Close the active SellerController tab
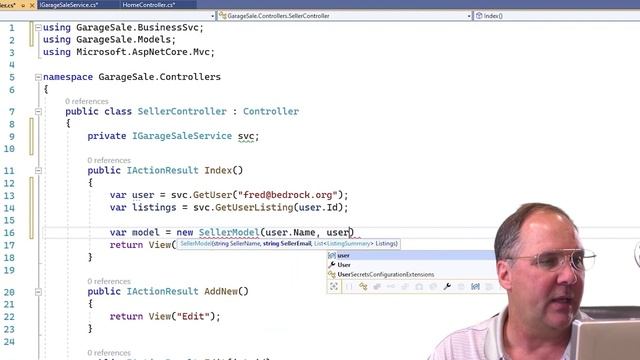This screenshot has width=640, height=360. [32, 5]
